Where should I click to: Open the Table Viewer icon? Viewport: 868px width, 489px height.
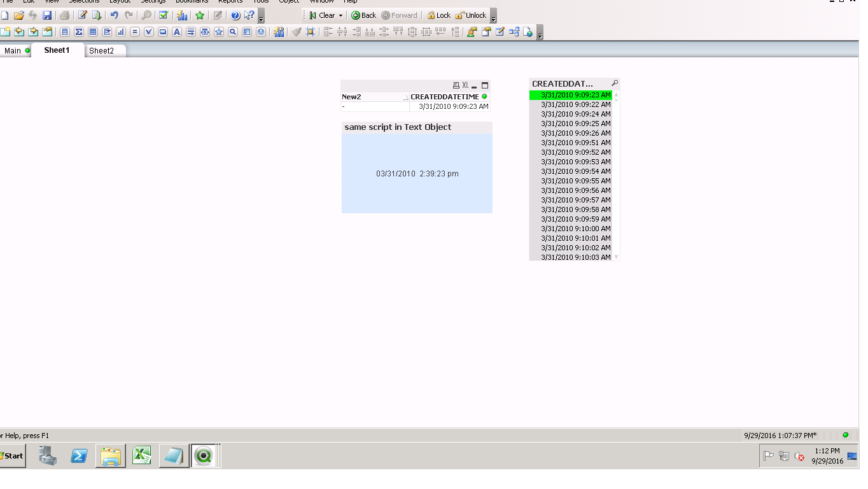pyautogui.click(x=514, y=32)
